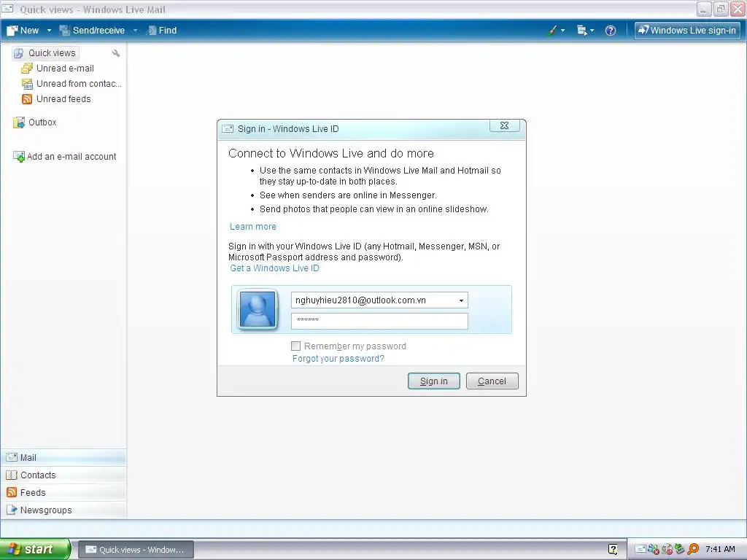
Task: Click the Add e-mail account icon
Action: (19, 156)
